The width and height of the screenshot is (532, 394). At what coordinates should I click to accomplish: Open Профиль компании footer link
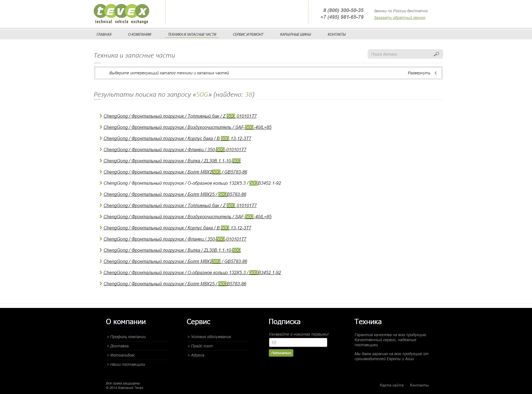click(x=128, y=337)
